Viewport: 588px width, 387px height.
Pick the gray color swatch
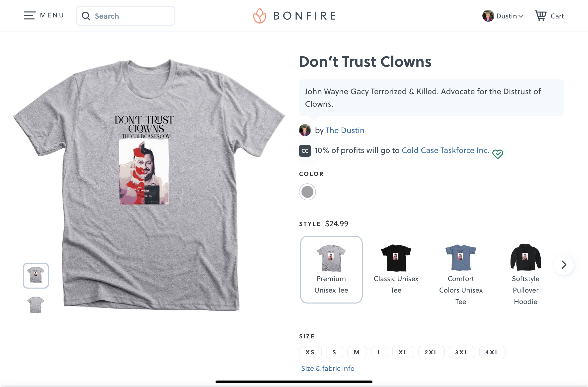307,192
